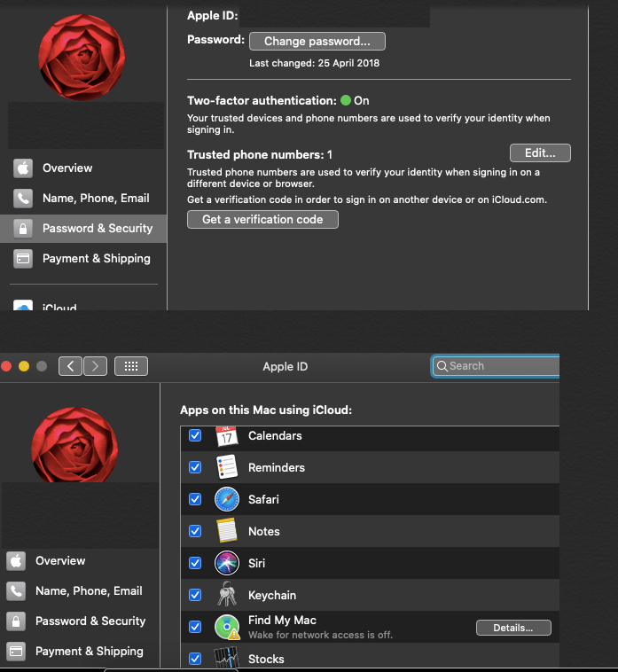The image size is (618, 672).
Task: Click phone icon in lower sidebar
Action: pyautogui.click(x=16, y=591)
